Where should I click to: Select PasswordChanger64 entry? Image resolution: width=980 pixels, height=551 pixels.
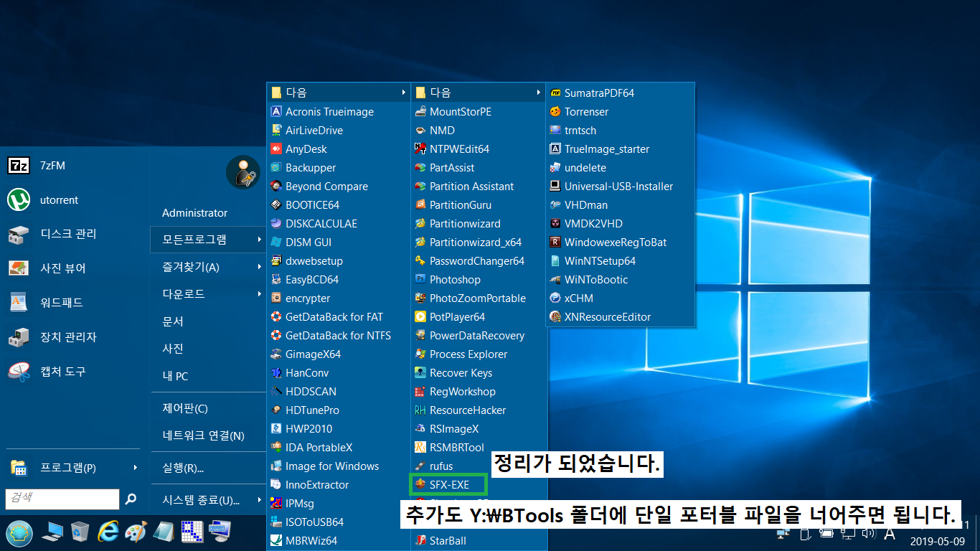(x=479, y=261)
